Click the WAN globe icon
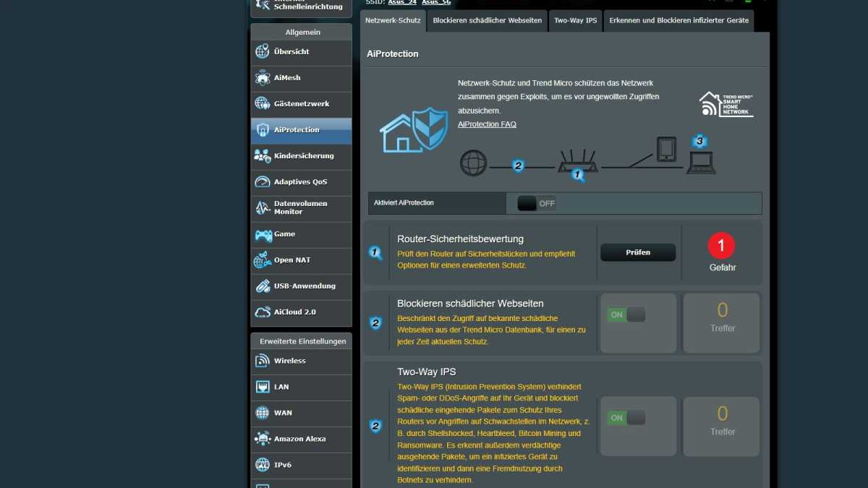Image resolution: width=868 pixels, height=488 pixels. click(x=263, y=413)
